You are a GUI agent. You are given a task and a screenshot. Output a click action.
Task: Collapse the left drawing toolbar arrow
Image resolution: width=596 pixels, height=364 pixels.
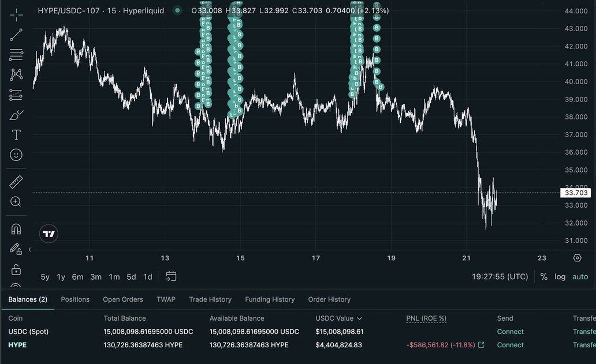click(x=29, y=250)
